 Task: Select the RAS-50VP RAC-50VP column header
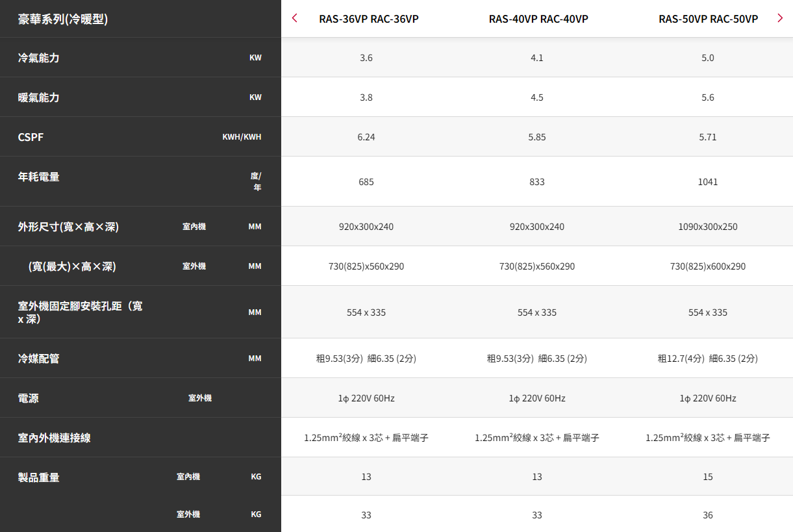click(708, 19)
